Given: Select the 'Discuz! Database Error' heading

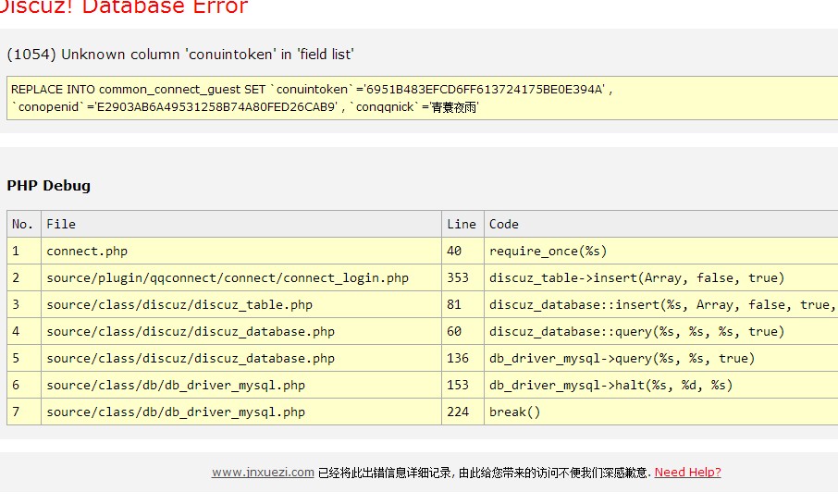Looking at the screenshot, I should (124, 7).
